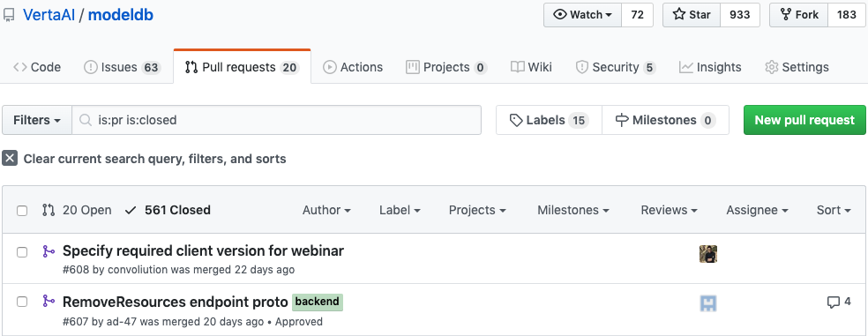This screenshot has height=336, width=868.
Task: Click the avatar on RemoveResources pull request row
Action: [x=708, y=302]
